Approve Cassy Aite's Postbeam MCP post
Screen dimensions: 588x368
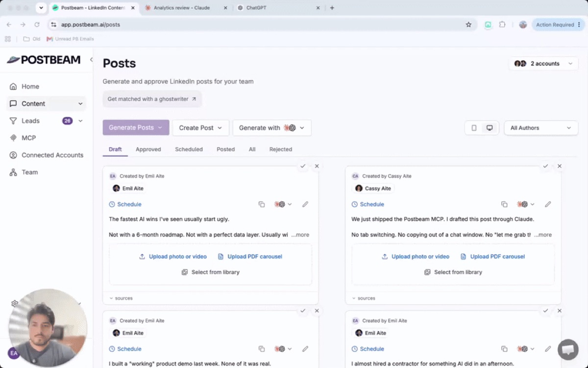(545, 166)
